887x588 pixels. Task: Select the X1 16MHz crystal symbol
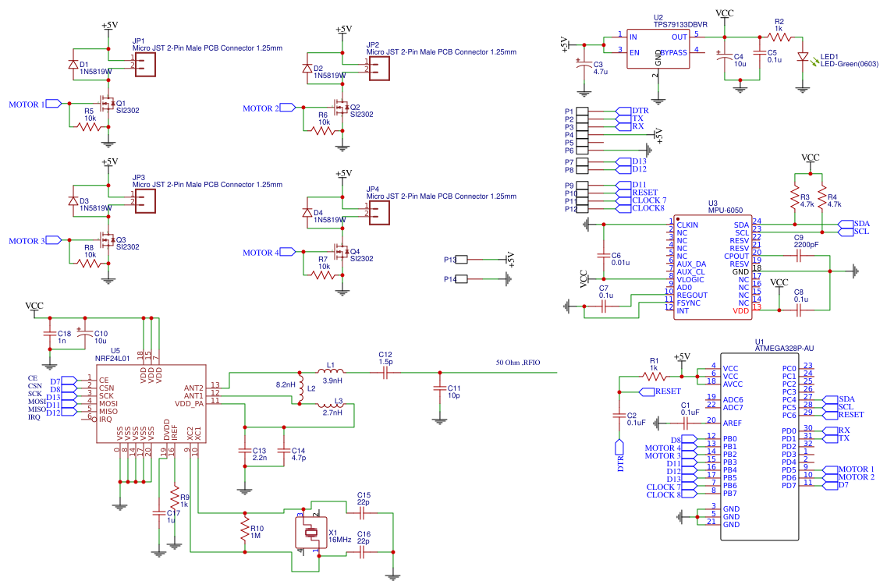(x=311, y=533)
